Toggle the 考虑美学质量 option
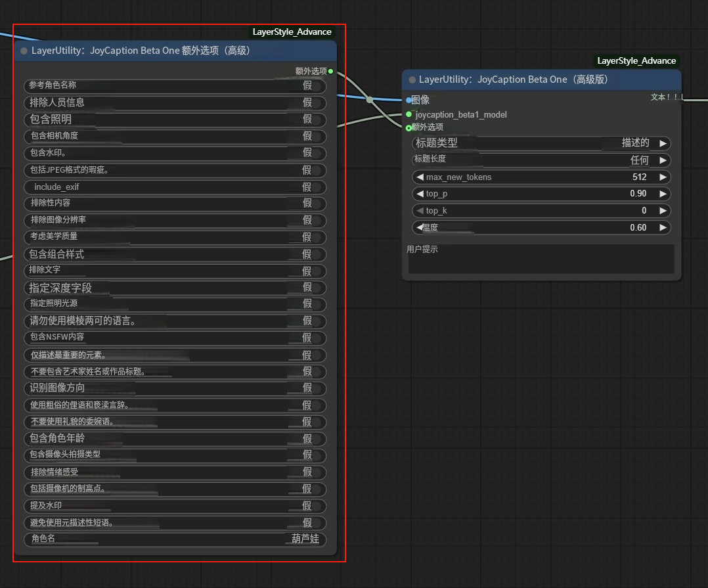Screen dimensions: 708x588 point(175,237)
